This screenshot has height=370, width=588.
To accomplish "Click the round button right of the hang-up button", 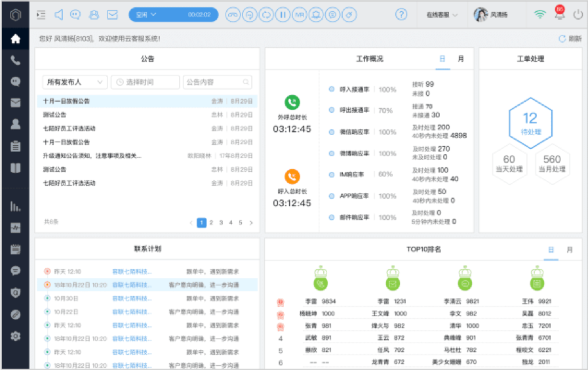I will [249, 14].
